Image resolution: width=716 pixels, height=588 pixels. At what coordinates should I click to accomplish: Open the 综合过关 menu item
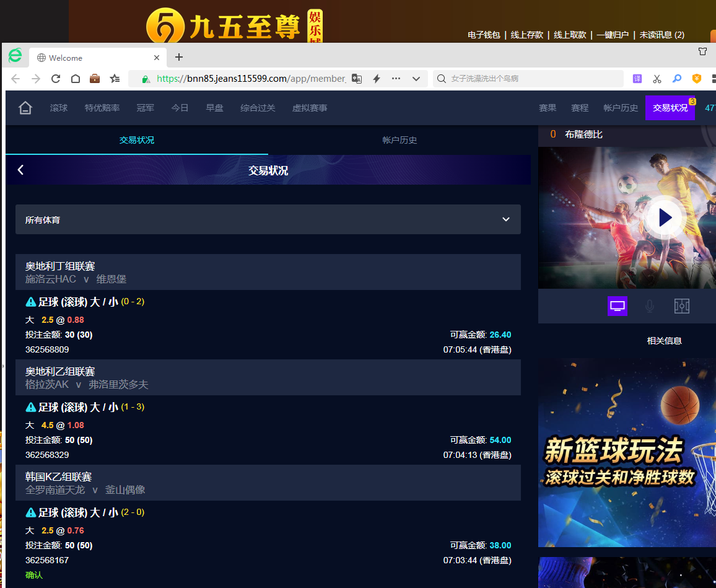click(258, 108)
